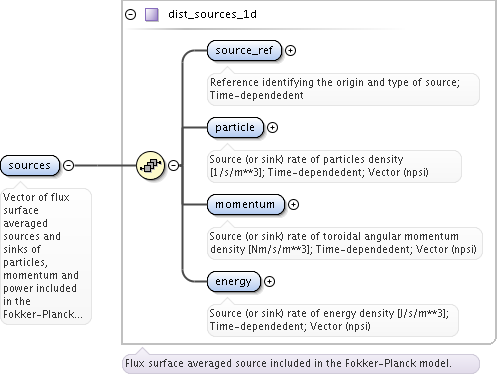The width and height of the screenshot is (498, 377).
Task: Click the Fokker-Planck model footer annotation
Action: pos(301,364)
